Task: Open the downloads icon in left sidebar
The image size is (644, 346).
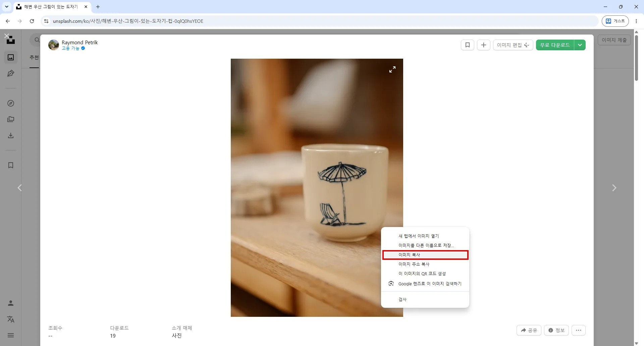Action: [11, 135]
